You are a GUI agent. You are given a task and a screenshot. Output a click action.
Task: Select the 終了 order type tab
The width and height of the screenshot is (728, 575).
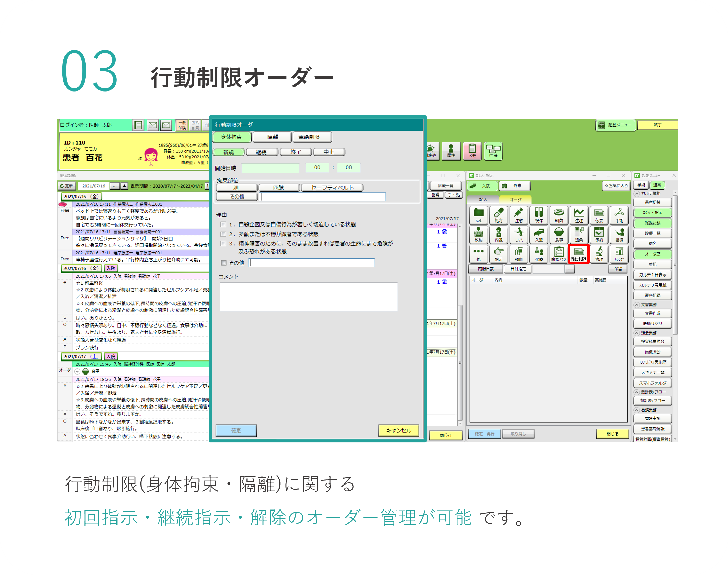pos(295,152)
